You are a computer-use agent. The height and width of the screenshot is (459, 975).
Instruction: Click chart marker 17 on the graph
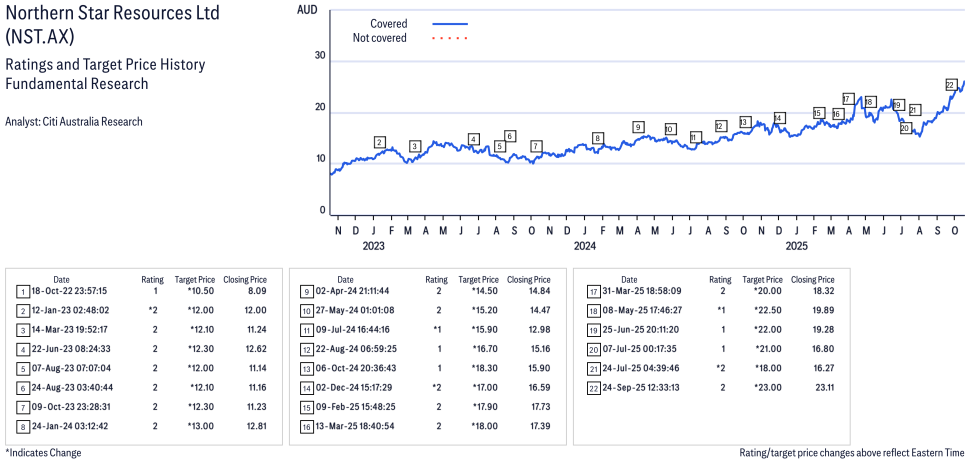tap(848, 99)
